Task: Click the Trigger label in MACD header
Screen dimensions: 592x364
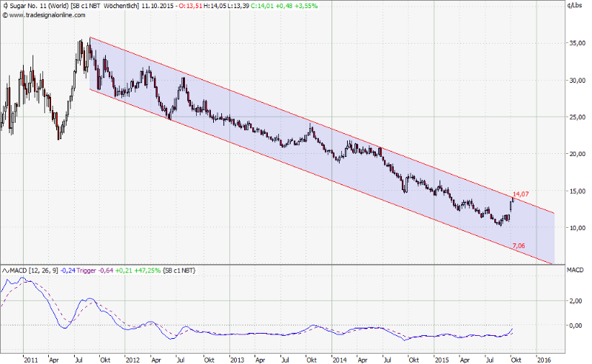Action: [89, 271]
